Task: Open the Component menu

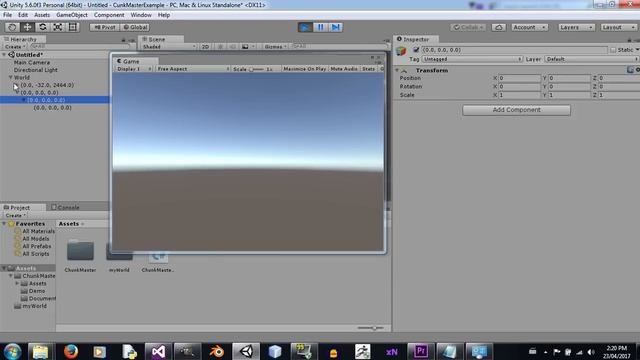Action: click(109, 15)
